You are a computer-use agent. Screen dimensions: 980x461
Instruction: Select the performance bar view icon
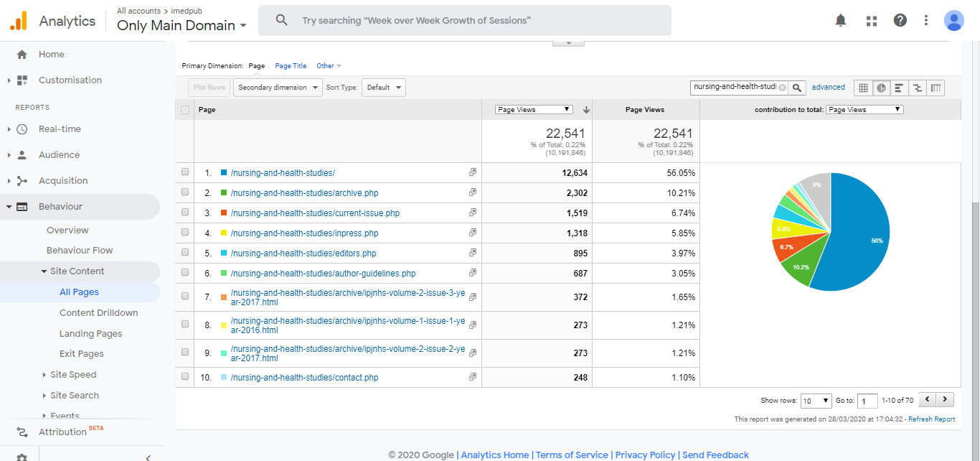[899, 88]
